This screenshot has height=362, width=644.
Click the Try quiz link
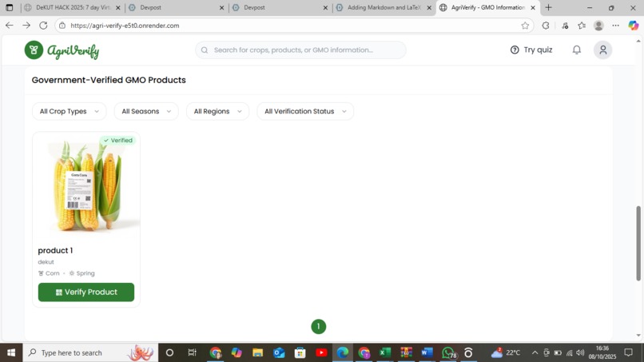(x=531, y=50)
